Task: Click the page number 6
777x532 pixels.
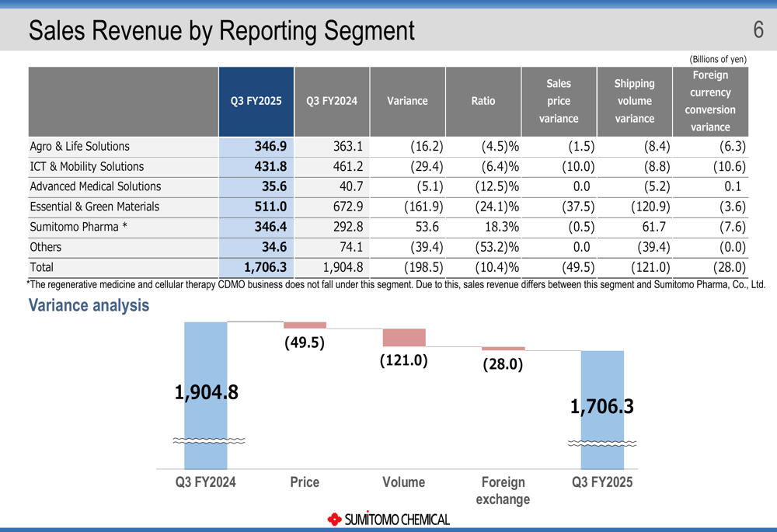Action: tap(758, 30)
